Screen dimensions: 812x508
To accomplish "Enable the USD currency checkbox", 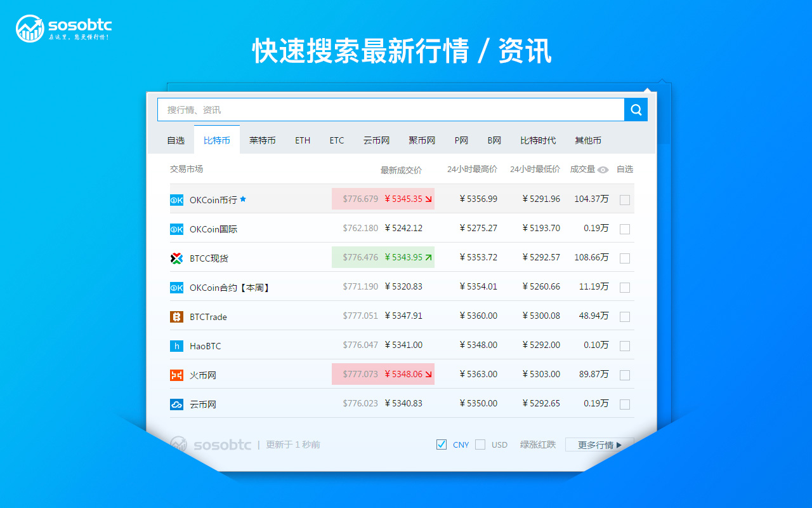I will click(480, 444).
